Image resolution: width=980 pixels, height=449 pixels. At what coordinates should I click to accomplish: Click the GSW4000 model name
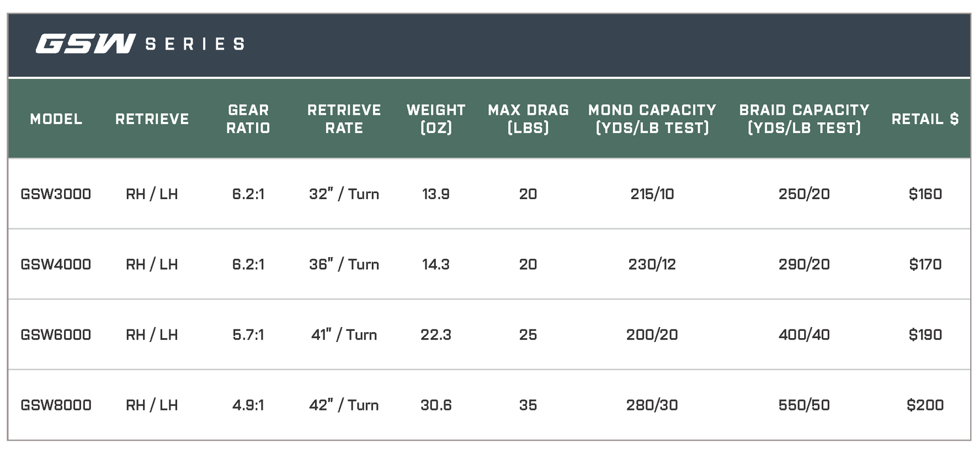tap(56, 264)
